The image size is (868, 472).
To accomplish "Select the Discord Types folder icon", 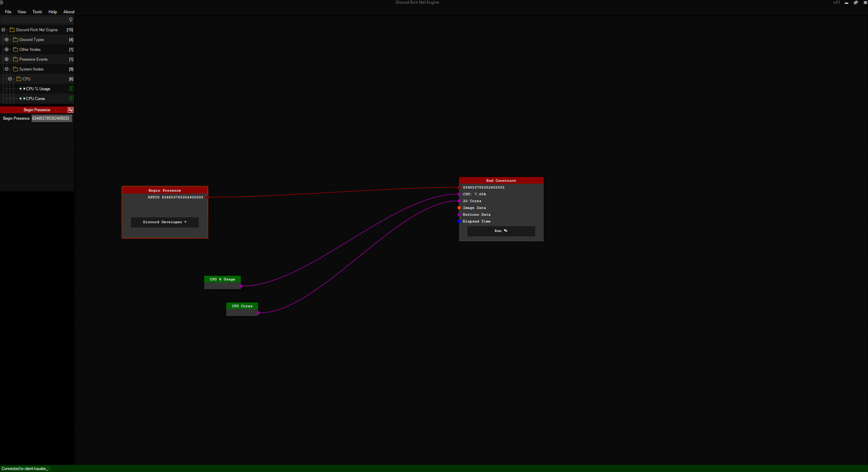I will [x=15, y=39].
